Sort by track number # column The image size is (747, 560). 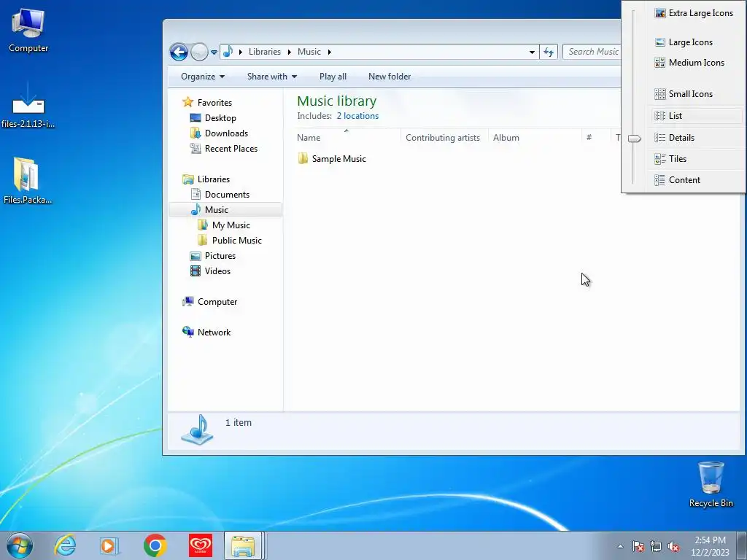(596, 138)
